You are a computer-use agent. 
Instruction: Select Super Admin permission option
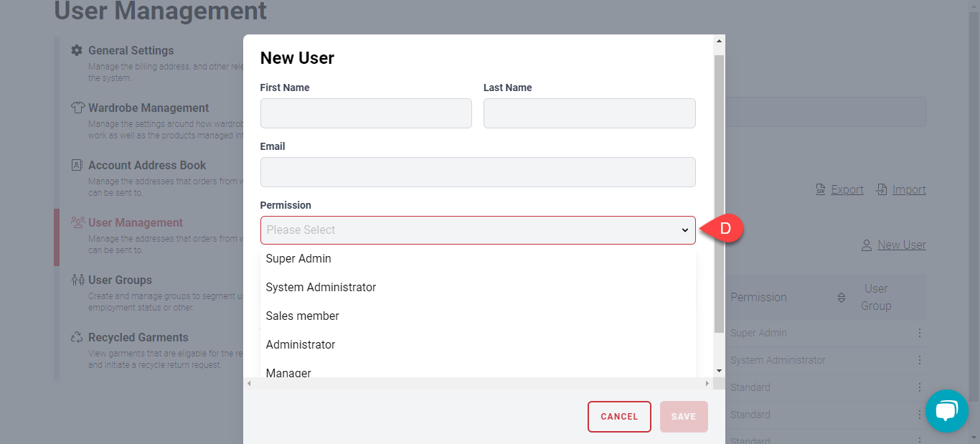[298, 259]
